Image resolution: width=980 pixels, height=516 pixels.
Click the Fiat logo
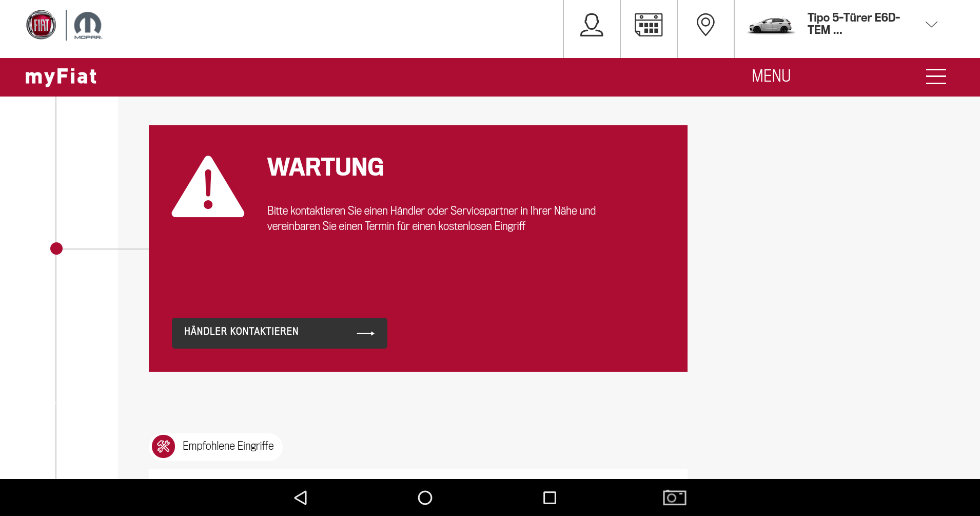41,25
